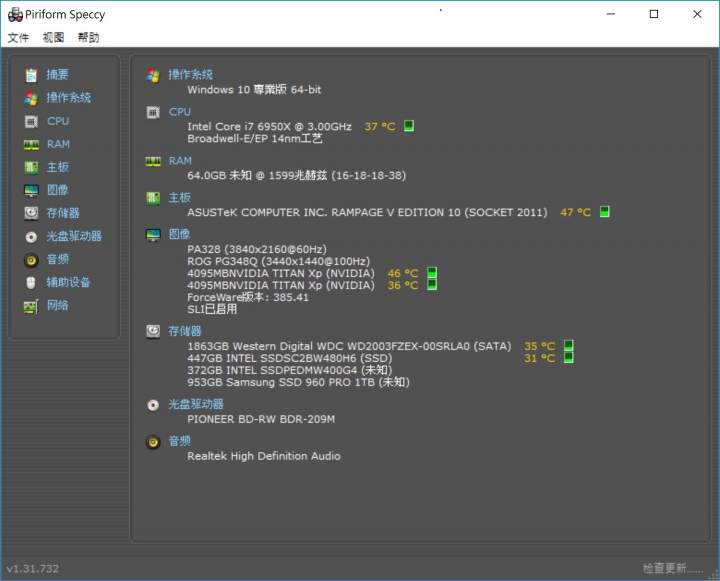The height and width of the screenshot is (581, 720).
Task: Click the 摘要 clipboard icon in sidebar
Action: point(31,75)
